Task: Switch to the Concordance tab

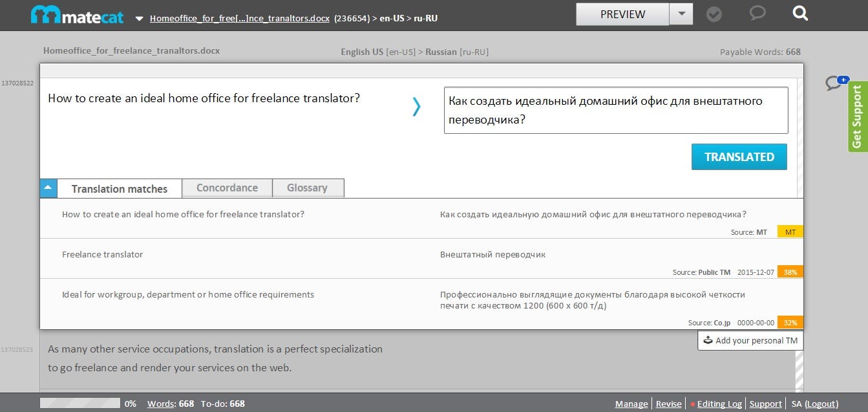Action: coord(227,188)
